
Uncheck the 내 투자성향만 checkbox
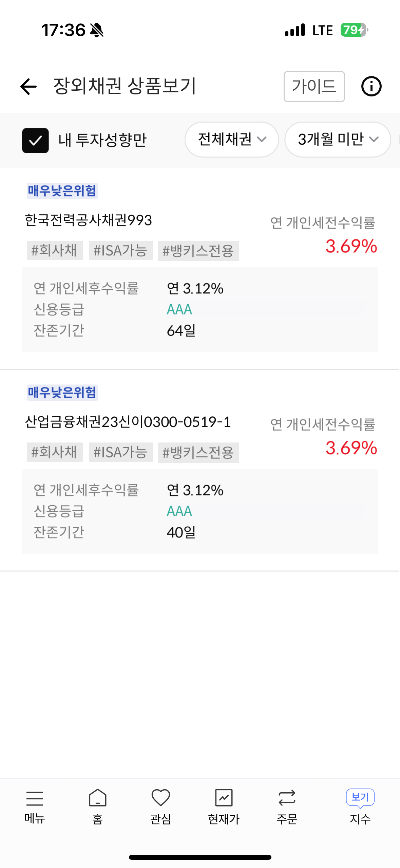(35, 140)
